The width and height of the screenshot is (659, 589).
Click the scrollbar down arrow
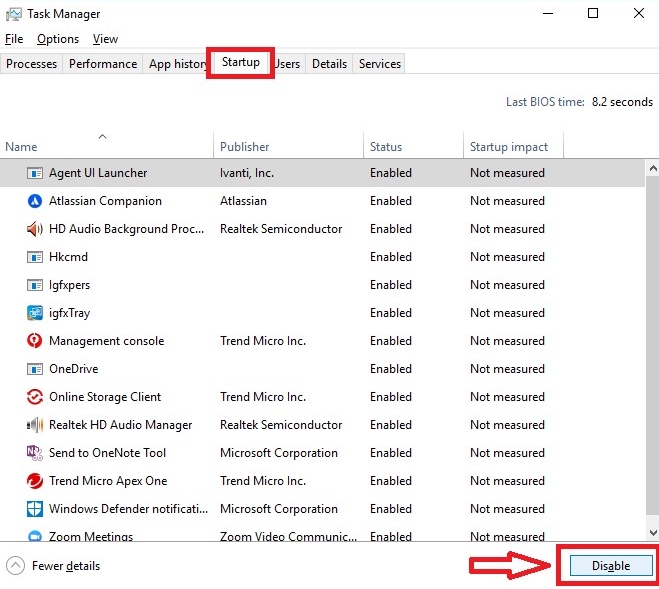(652, 534)
